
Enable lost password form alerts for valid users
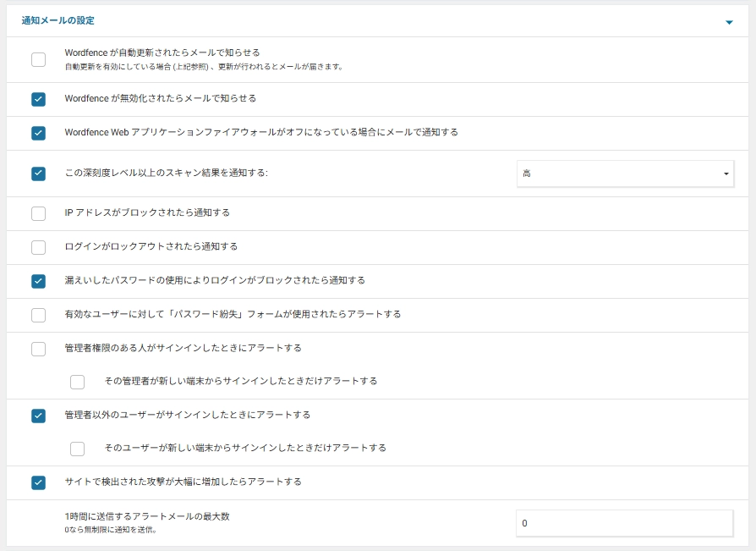(x=38, y=314)
